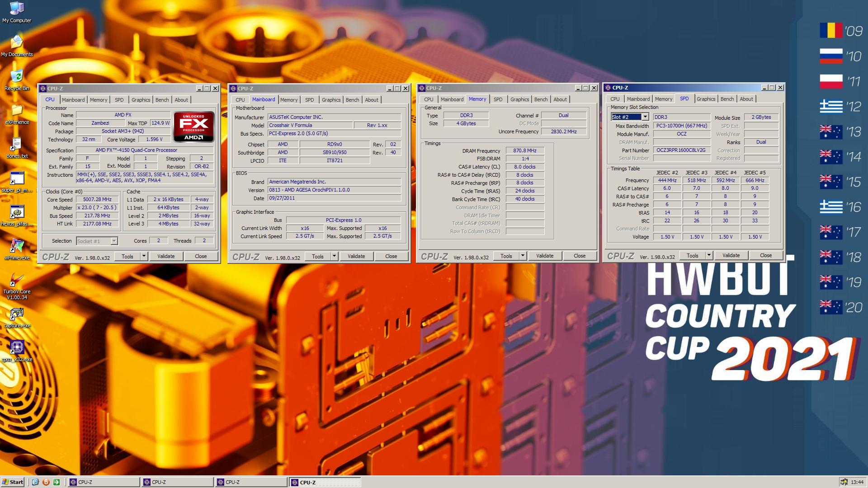Click the JEDEC #5 frequency 666 MHz cell
This screenshot has height=488, width=868.
click(x=755, y=180)
